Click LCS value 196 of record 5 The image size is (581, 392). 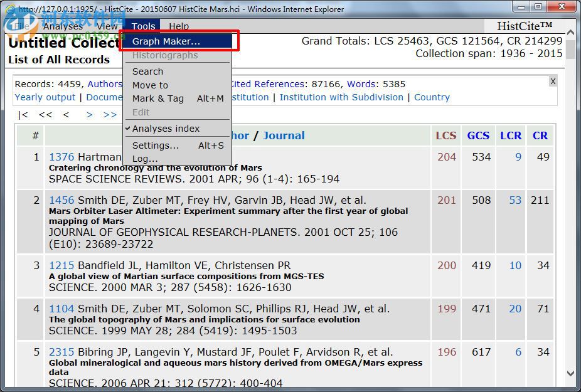[447, 352]
